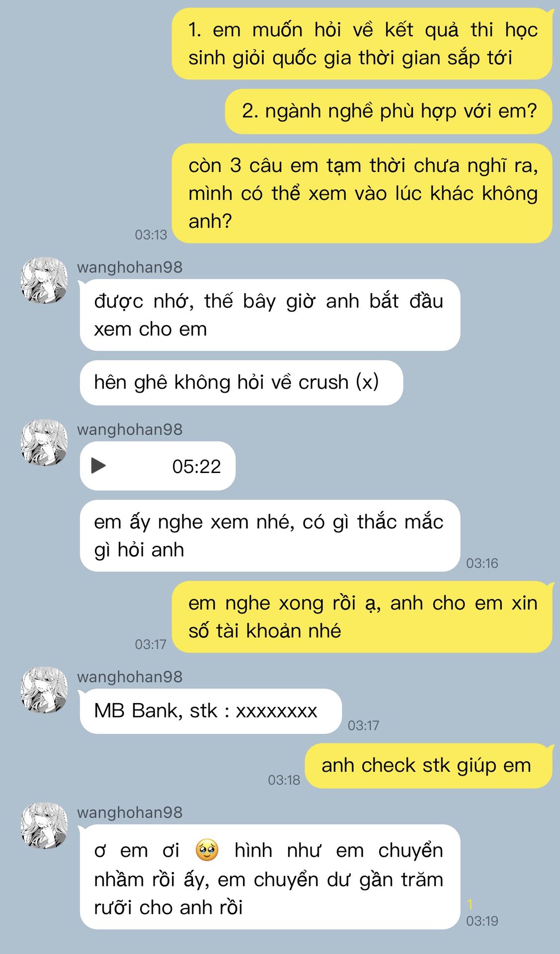The height and width of the screenshot is (954, 560).
Task: Tap wanghohan98 avatar beside last message
Action: pos(44,826)
